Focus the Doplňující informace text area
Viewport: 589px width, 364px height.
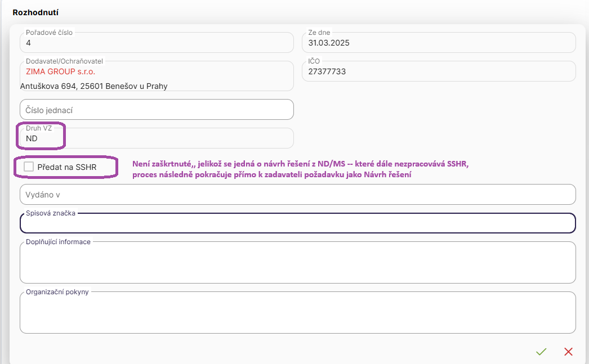tap(297, 263)
